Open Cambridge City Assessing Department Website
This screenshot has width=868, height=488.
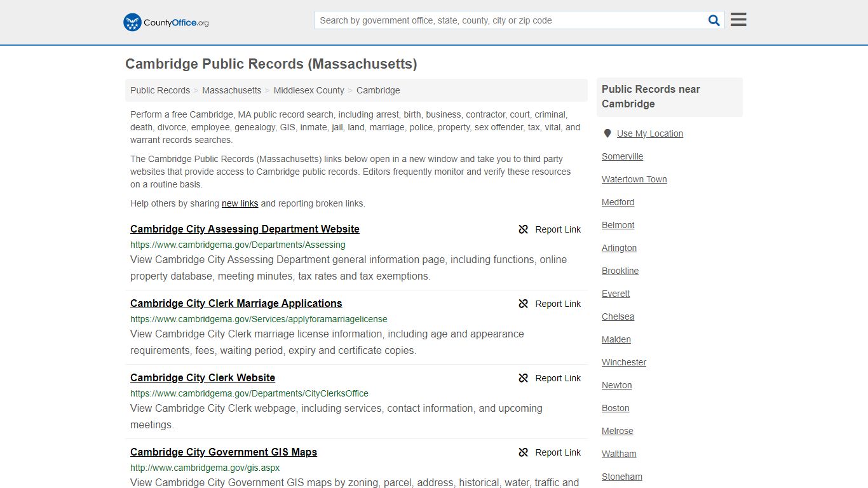pyautogui.click(x=245, y=229)
